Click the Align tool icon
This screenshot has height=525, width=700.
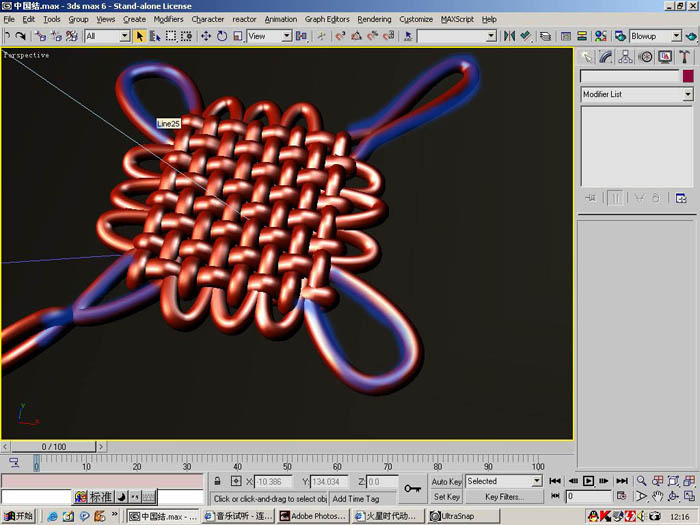(x=525, y=36)
